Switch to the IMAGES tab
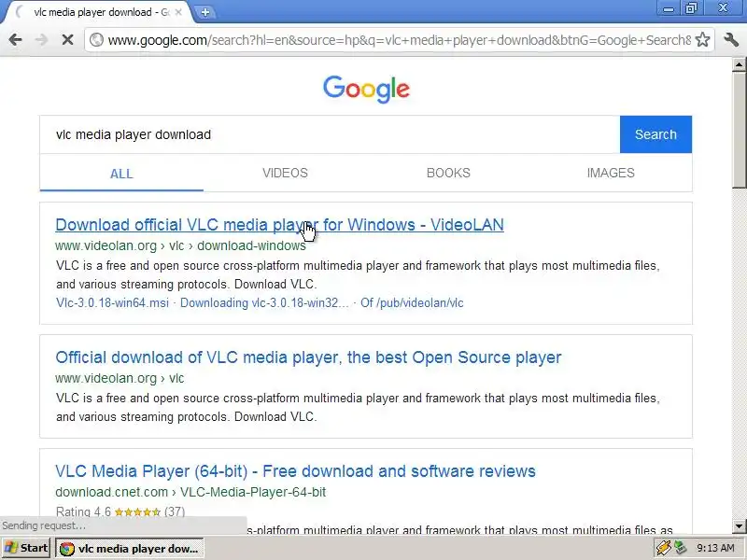Screen dimensions: 747x560 (x=611, y=173)
